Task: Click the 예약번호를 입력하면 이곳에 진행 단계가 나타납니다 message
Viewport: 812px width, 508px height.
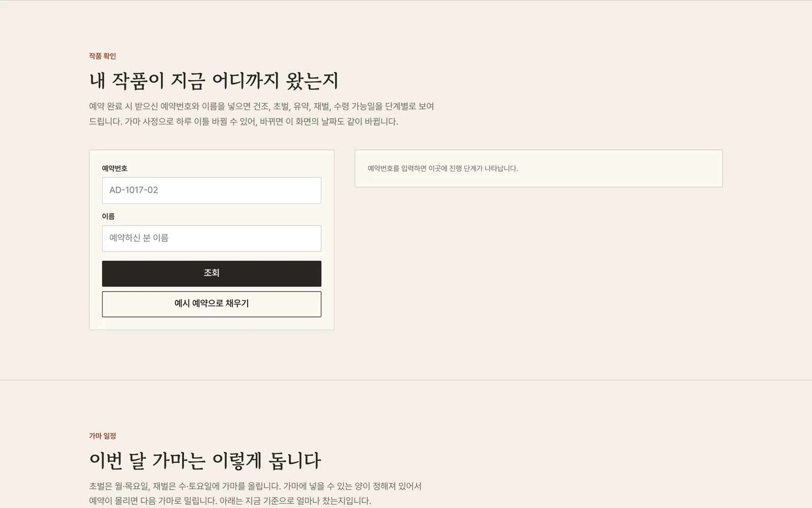Action: click(x=443, y=168)
